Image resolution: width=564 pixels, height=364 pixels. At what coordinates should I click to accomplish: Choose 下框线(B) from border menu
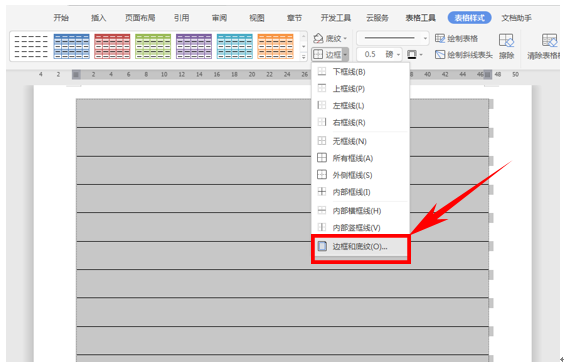click(x=360, y=72)
